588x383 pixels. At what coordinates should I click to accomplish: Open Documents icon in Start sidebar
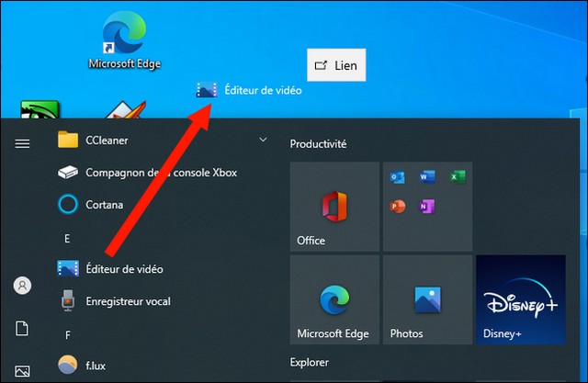point(22,328)
